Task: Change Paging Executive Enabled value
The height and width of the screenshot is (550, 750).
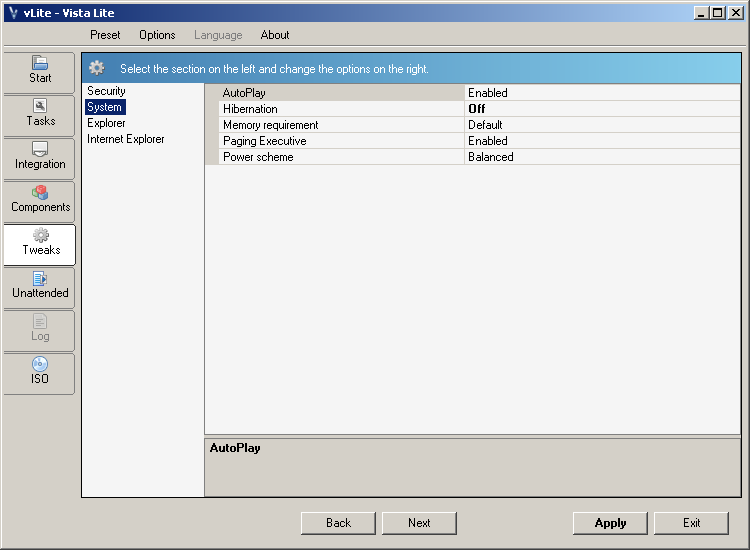Action: [602, 141]
